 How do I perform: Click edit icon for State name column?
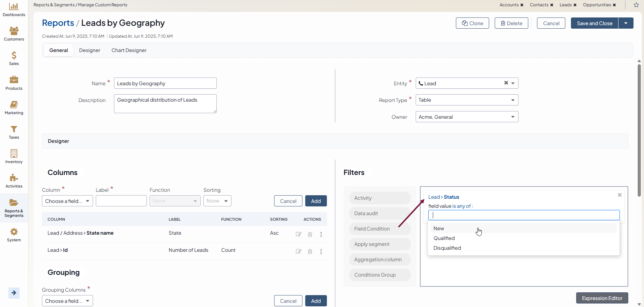click(x=299, y=234)
